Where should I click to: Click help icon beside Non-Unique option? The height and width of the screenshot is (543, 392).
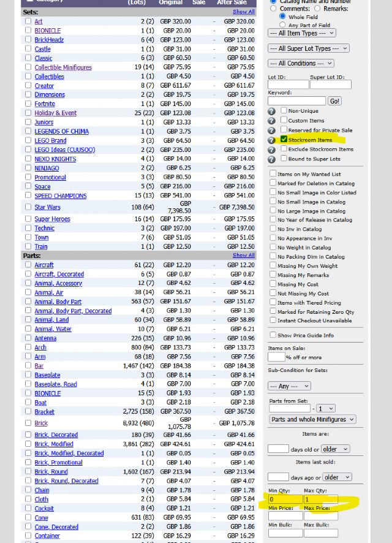coord(271,112)
